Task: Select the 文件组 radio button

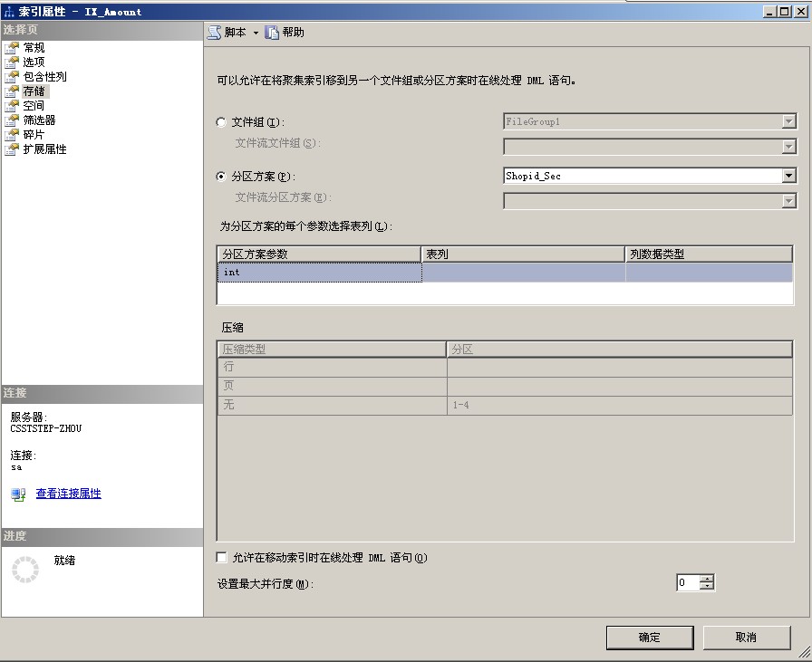Action: [220, 122]
